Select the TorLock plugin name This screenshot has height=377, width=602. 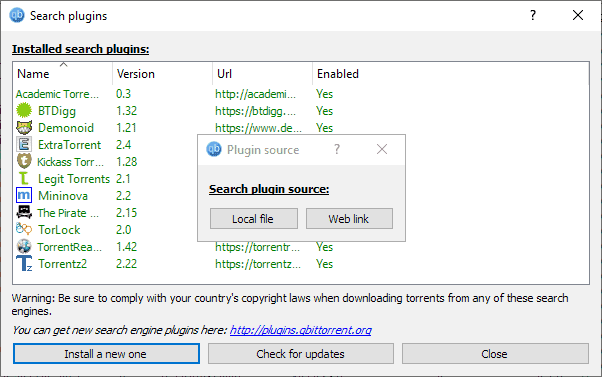[x=59, y=230]
